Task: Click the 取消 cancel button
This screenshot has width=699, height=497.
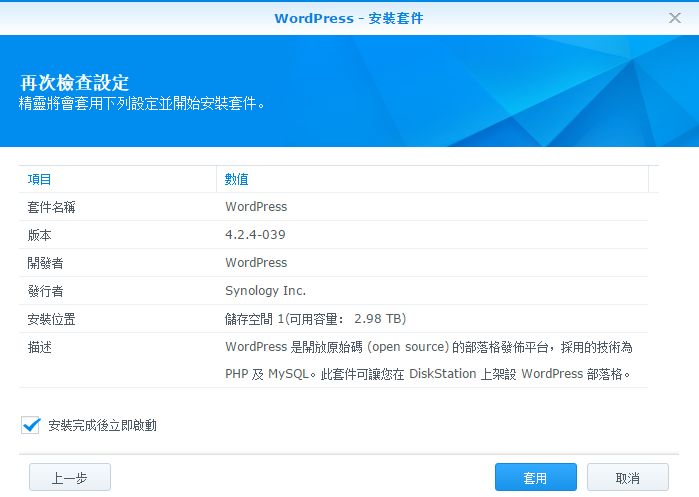Action: tap(627, 478)
